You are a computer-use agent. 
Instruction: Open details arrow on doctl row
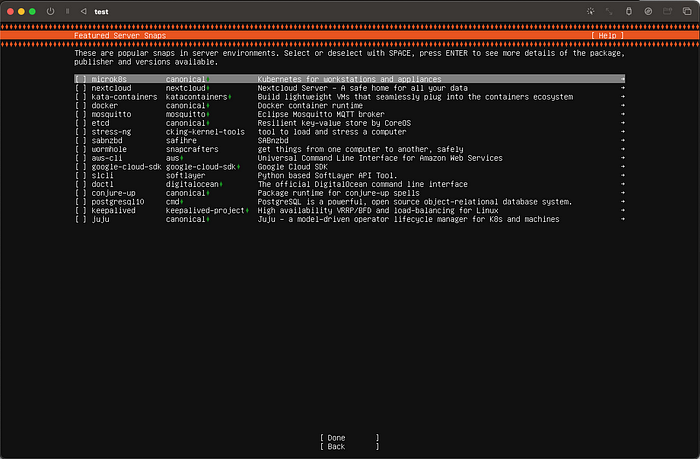(622, 184)
